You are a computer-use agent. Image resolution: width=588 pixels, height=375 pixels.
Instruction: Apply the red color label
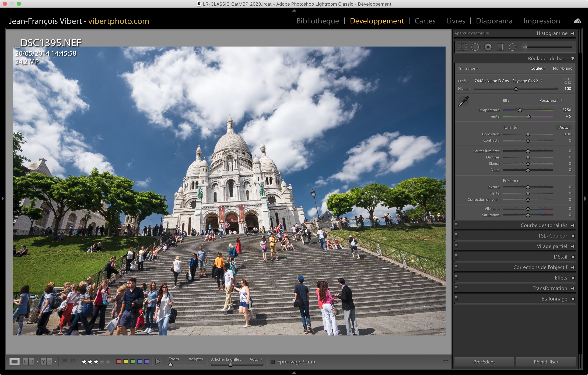(119, 362)
